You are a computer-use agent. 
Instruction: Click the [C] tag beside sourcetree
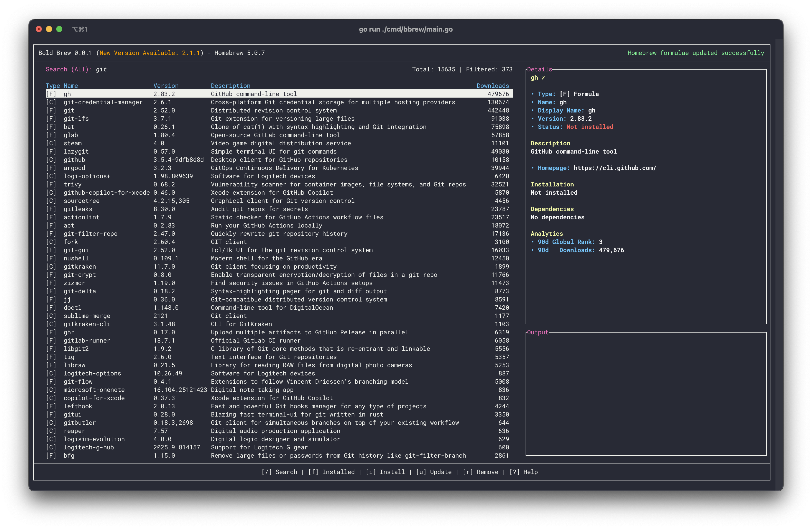pyautogui.click(x=51, y=201)
